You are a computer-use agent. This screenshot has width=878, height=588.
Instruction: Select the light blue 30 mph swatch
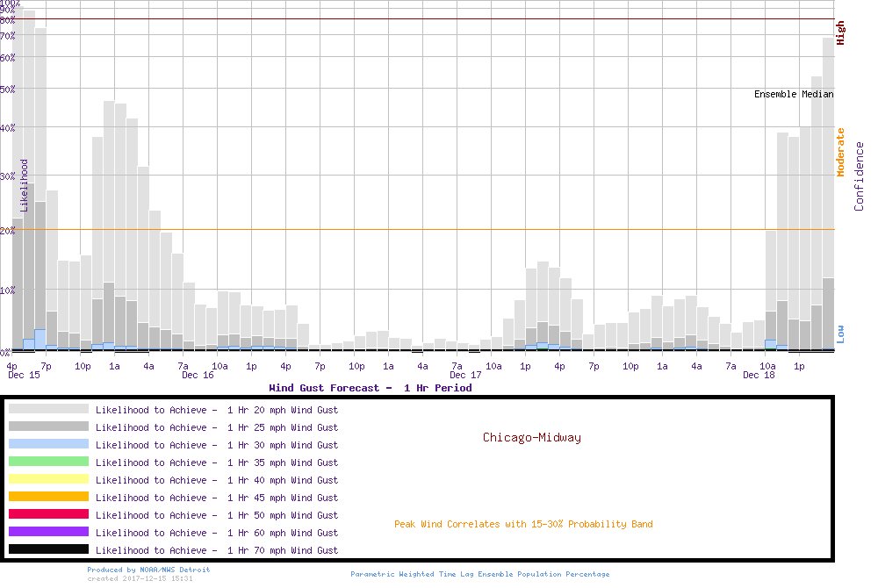[48, 444]
